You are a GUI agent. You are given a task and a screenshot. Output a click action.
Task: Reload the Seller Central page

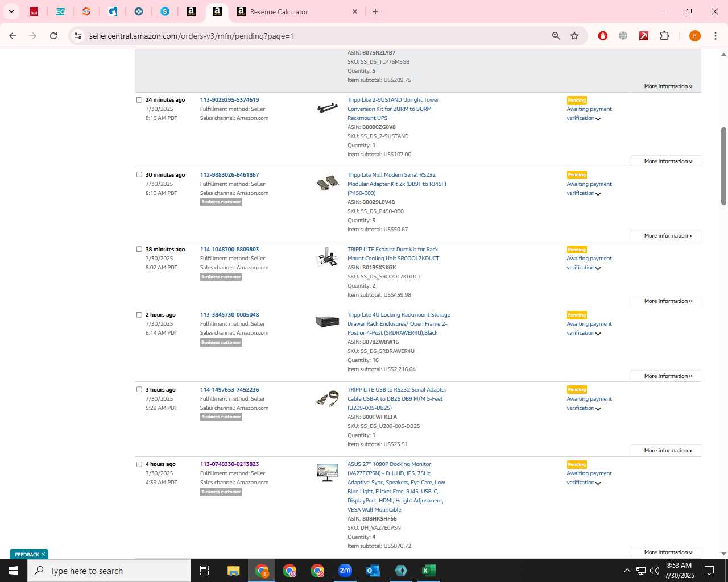[53, 36]
